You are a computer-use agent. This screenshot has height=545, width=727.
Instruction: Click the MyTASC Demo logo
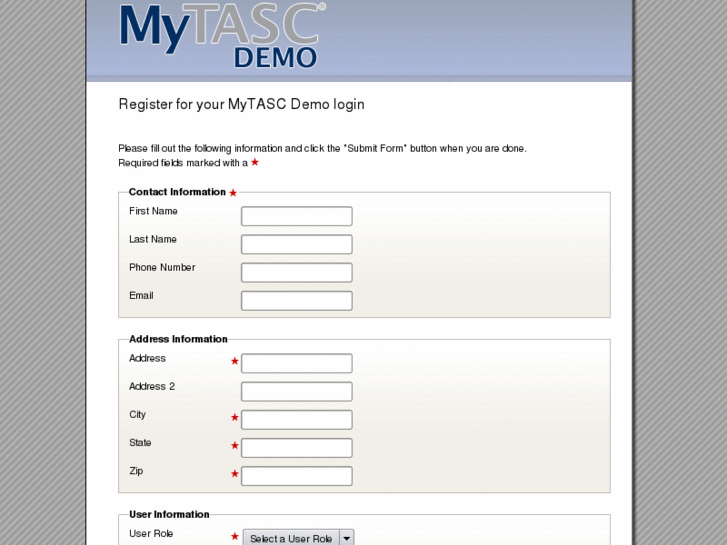[x=223, y=36]
